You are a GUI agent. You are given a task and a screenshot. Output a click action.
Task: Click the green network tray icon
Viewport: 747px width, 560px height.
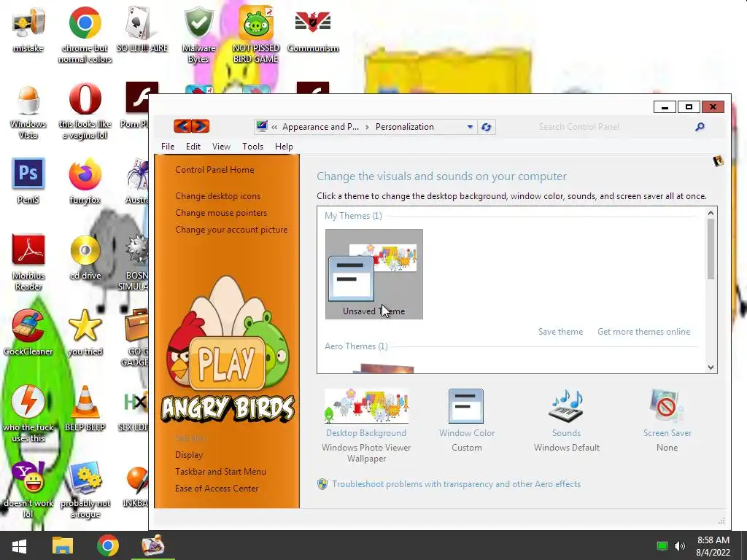click(662, 545)
